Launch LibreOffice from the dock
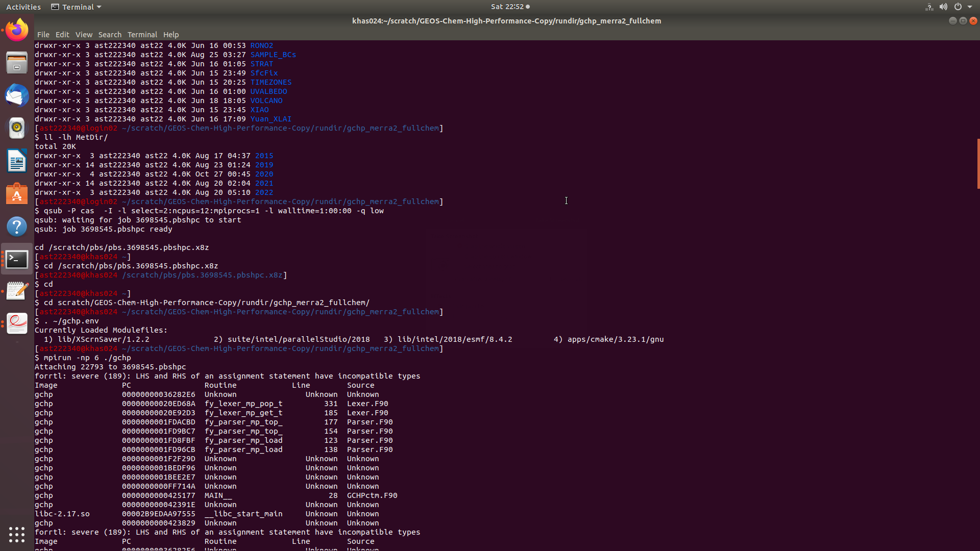This screenshot has height=551, width=980. tap(17, 161)
